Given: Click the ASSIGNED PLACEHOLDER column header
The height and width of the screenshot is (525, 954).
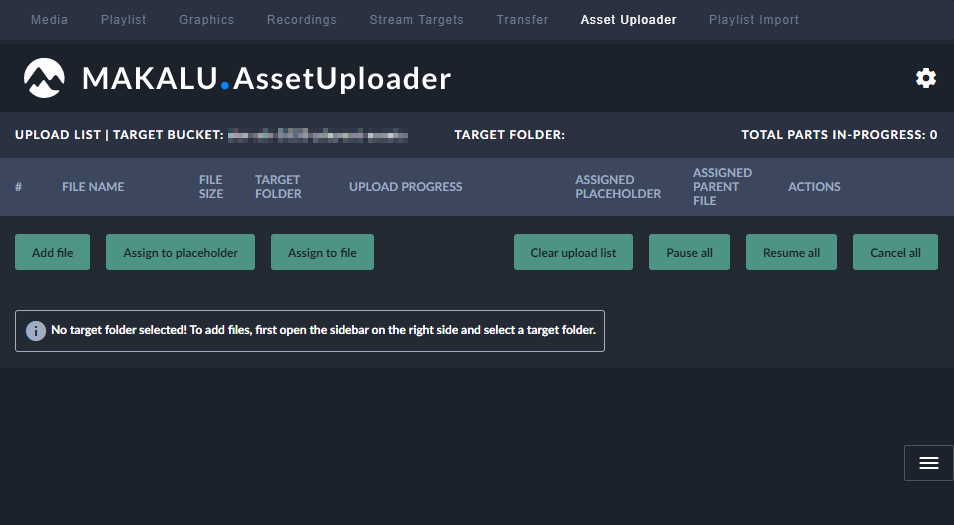Looking at the screenshot, I should click(x=618, y=187).
